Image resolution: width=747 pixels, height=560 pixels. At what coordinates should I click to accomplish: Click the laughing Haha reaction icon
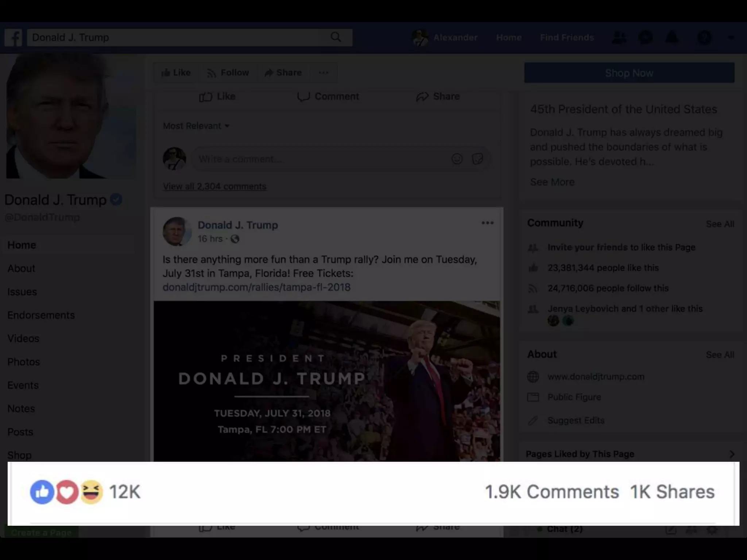pos(91,492)
